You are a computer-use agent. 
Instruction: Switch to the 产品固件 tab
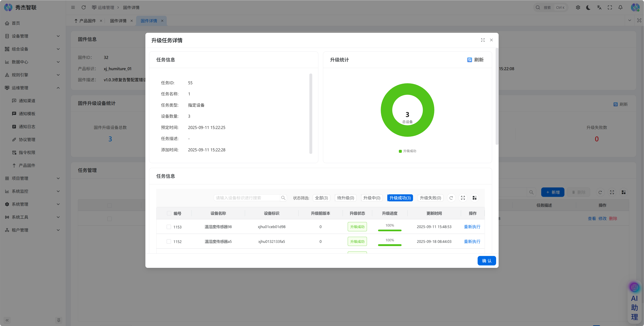tap(87, 21)
